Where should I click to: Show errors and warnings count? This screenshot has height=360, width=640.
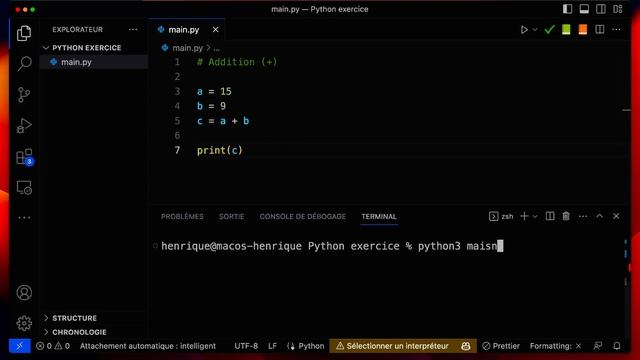point(53,346)
